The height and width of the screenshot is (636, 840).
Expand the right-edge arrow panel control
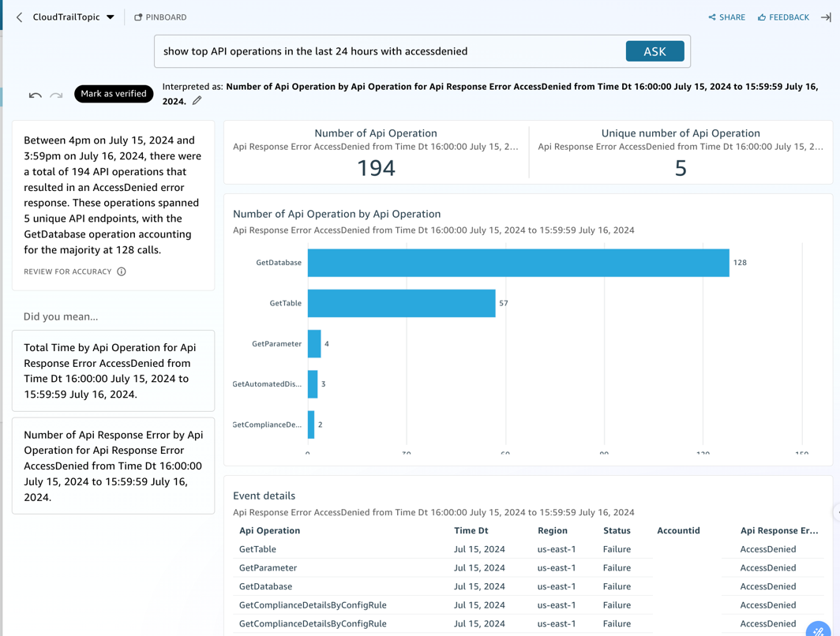click(x=827, y=17)
